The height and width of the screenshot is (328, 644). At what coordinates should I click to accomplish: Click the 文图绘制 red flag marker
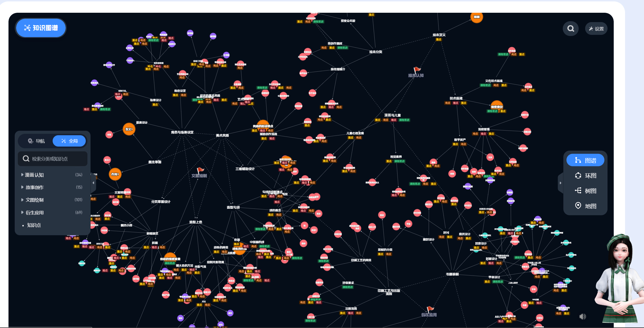(x=200, y=171)
